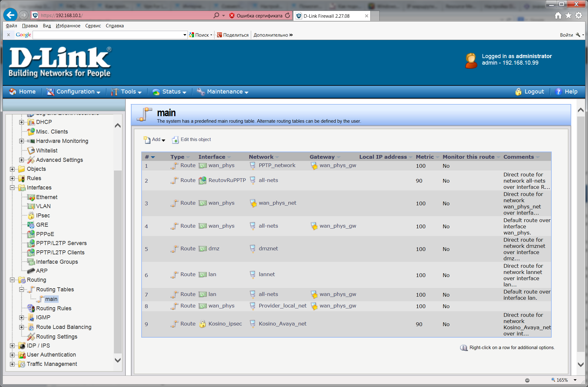The height and width of the screenshot is (387, 588).
Task: Click the browser back arrow button
Action: (10, 15)
